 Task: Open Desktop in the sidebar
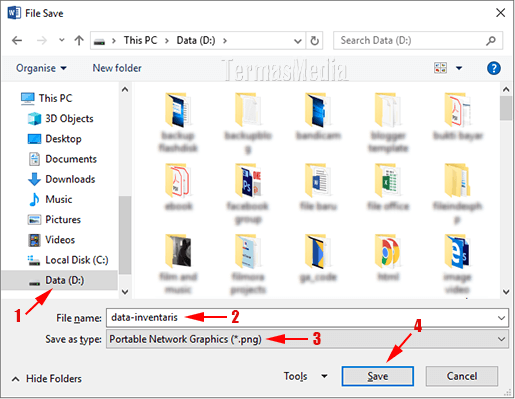coord(54,139)
